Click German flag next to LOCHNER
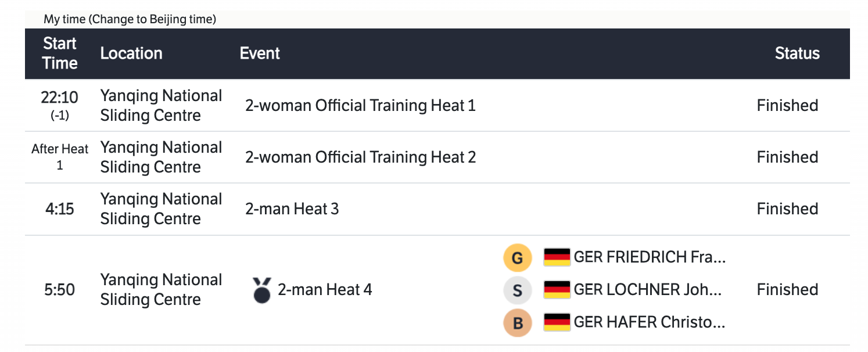868x352 pixels. (557, 289)
